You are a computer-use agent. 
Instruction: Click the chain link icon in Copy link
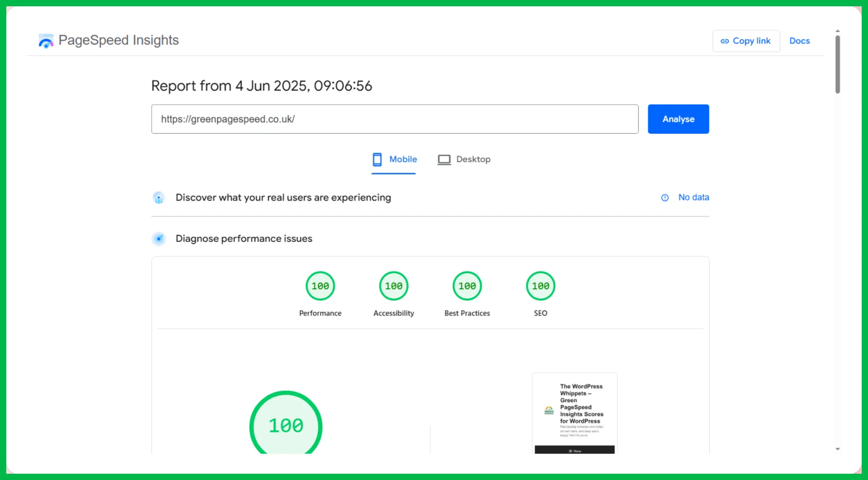click(x=725, y=41)
